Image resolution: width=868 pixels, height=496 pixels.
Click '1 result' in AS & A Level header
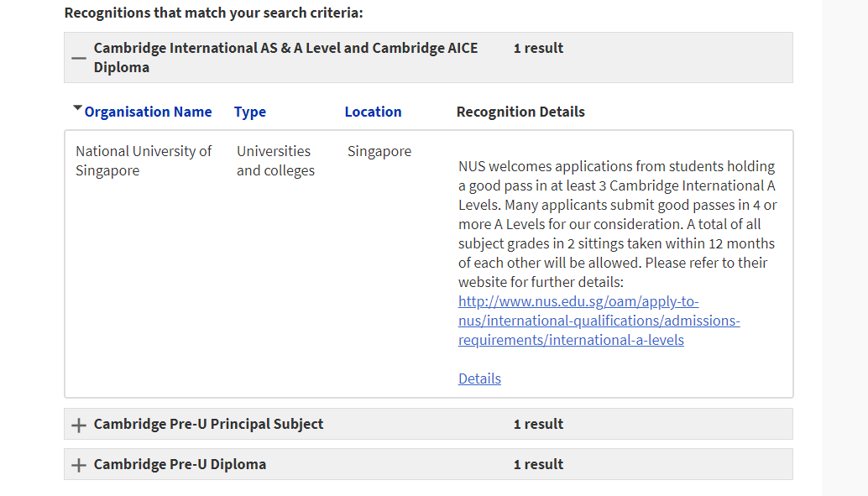538,48
